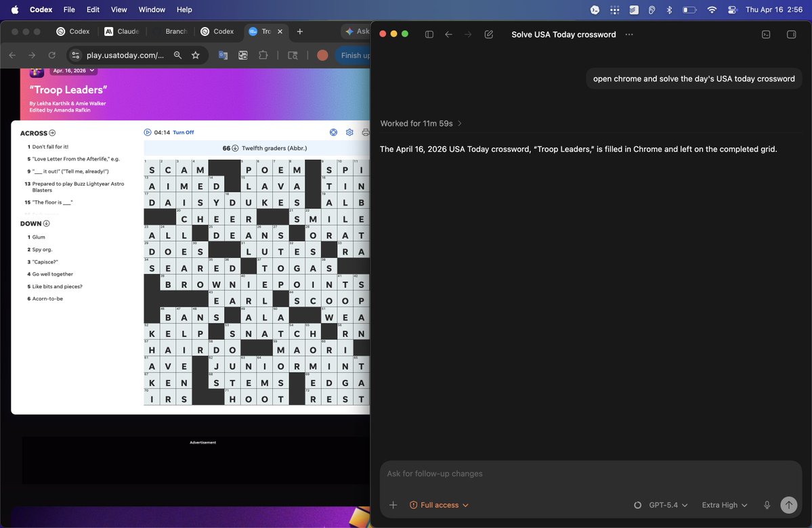Click the play.usatoday.com address bar
Image resolution: width=812 pixels, height=528 pixels.
tap(125, 55)
